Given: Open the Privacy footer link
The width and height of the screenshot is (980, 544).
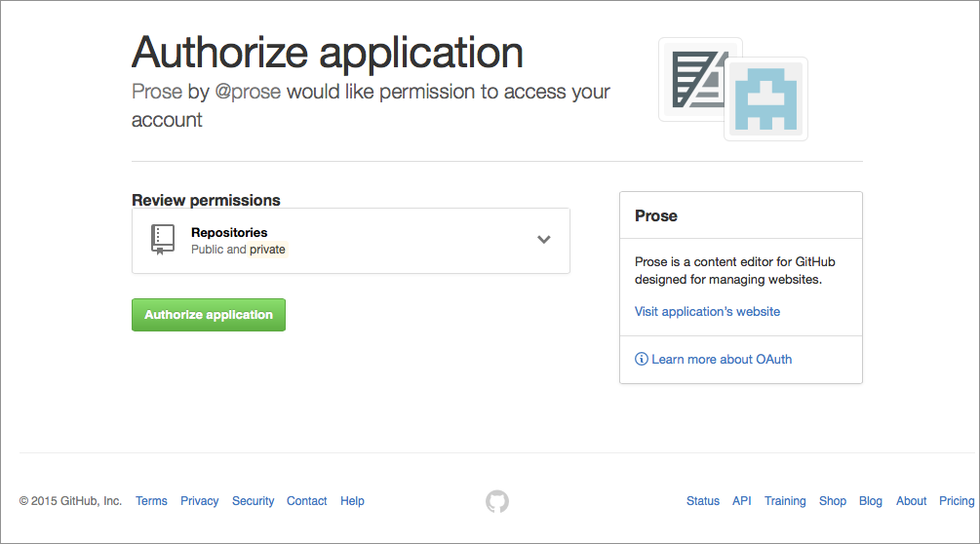Looking at the screenshot, I should tap(200, 501).
